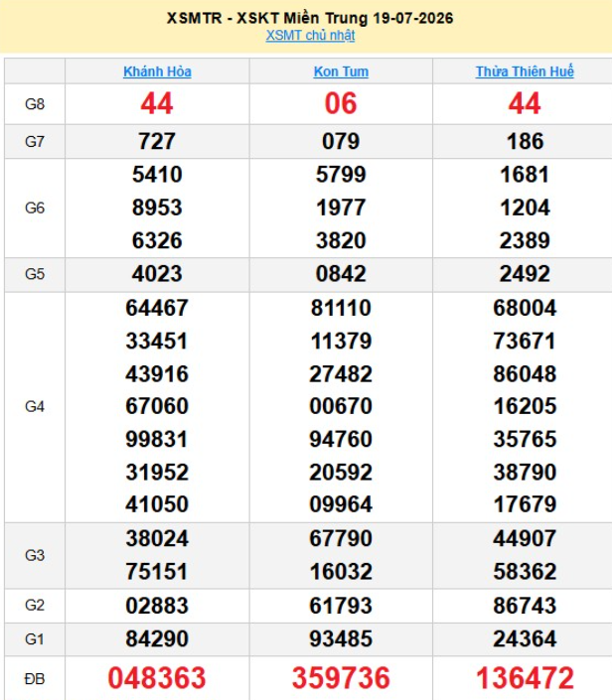The image size is (612, 700).
Task: Select G4 number 41050
Action: 157,504
